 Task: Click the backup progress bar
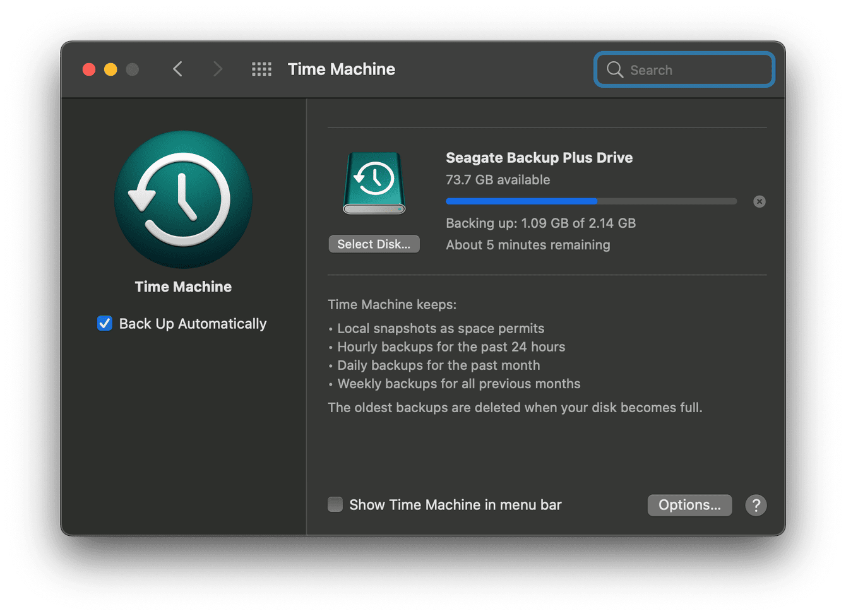tap(591, 201)
